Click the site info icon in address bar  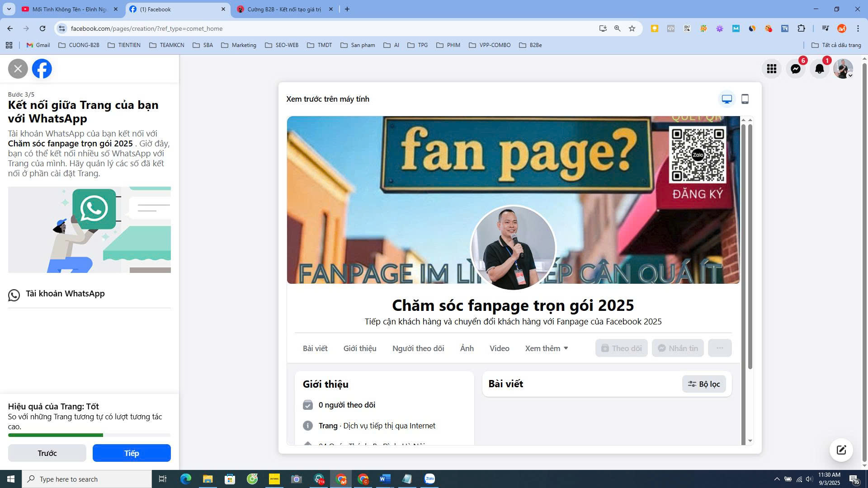tap(62, 28)
